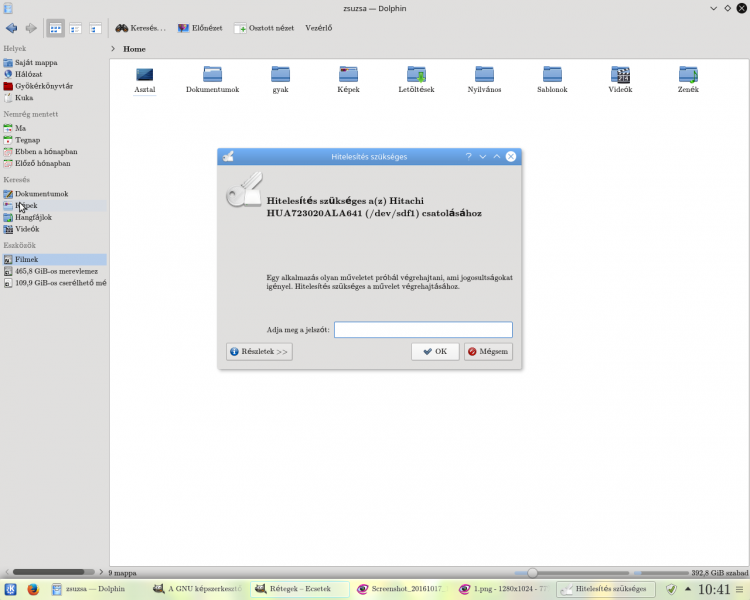Switch to A GNU képszerkesztő taskbar entry

[x=198, y=589]
